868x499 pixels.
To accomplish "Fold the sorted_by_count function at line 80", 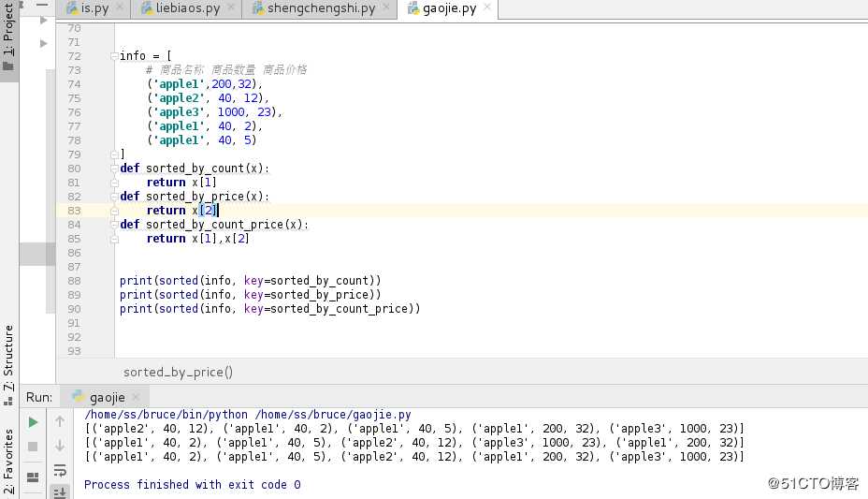I will pos(114,169).
